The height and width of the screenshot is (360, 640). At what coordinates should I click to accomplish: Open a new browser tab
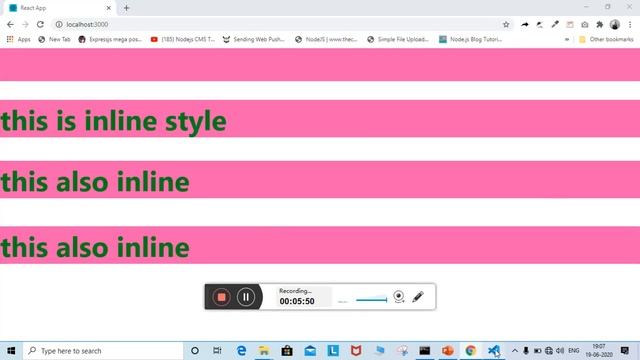[x=127, y=8]
